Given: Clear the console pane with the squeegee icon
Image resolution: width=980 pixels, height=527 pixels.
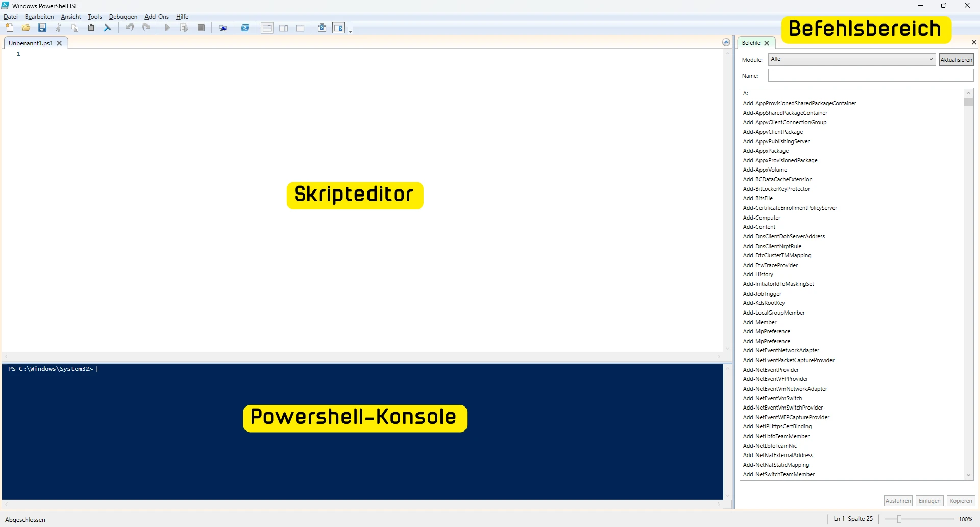Looking at the screenshot, I should click(108, 28).
